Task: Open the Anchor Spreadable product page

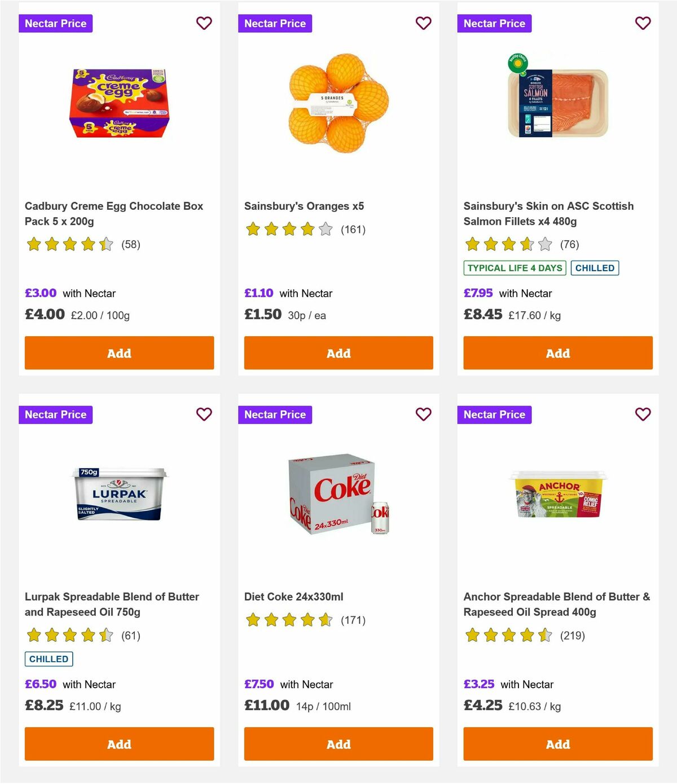Action: point(556,604)
